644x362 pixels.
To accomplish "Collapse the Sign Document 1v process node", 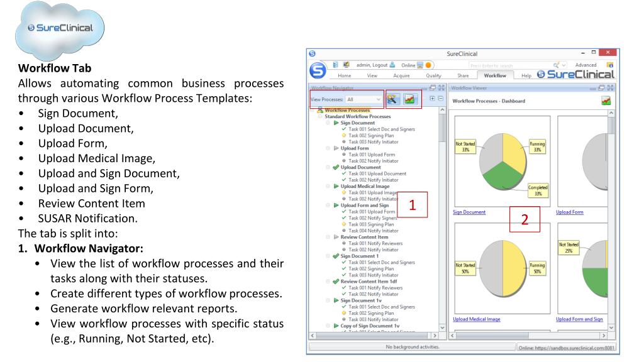I will click(x=328, y=300).
